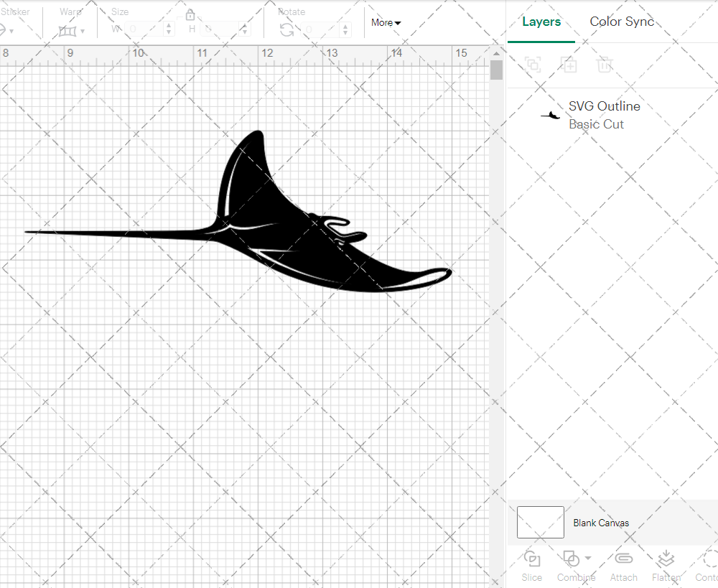Click the Blank Canvas swatch
This screenshot has width=718, height=588.
point(541,522)
